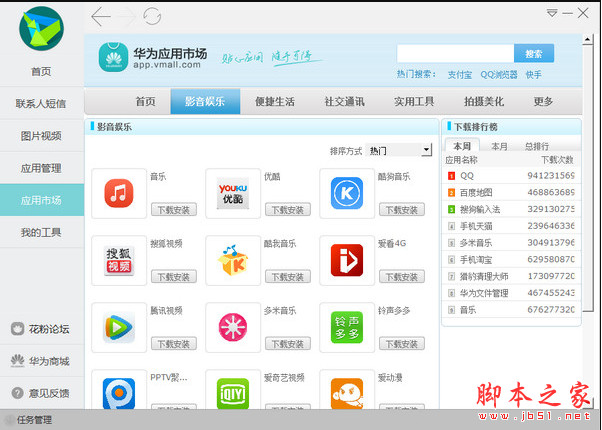This screenshot has height=430, width=602.
Task: Click the forward arrow navigation icon
Action: pos(127,17)
